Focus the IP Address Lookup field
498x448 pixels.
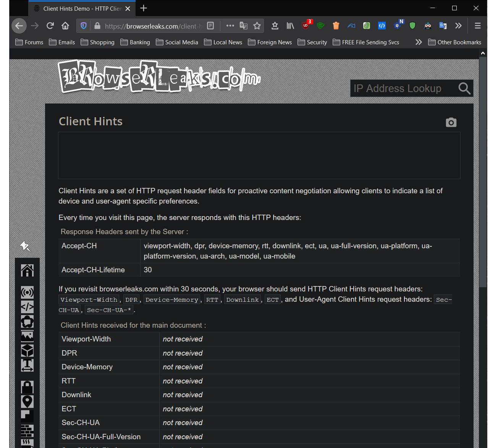click(404, 88)
